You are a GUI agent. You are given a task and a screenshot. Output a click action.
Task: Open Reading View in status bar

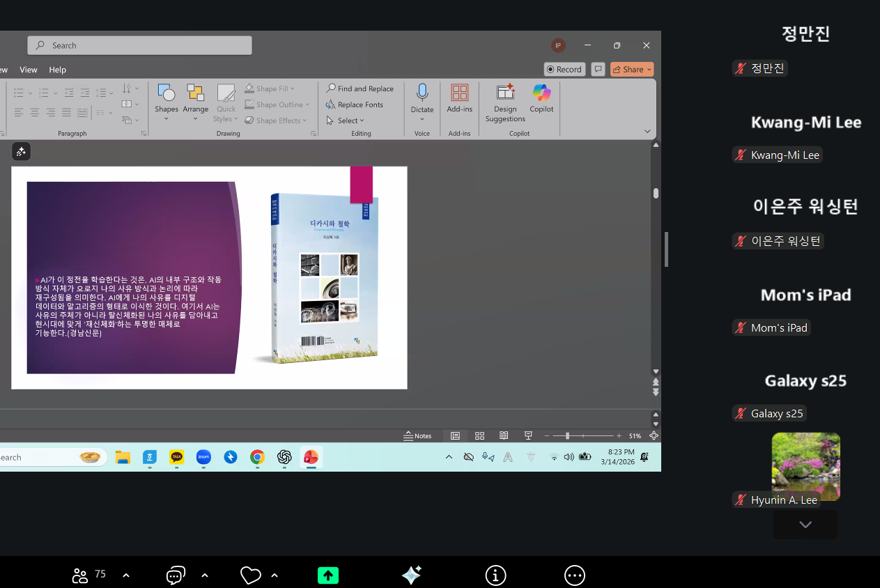click(x=504, y=435)
